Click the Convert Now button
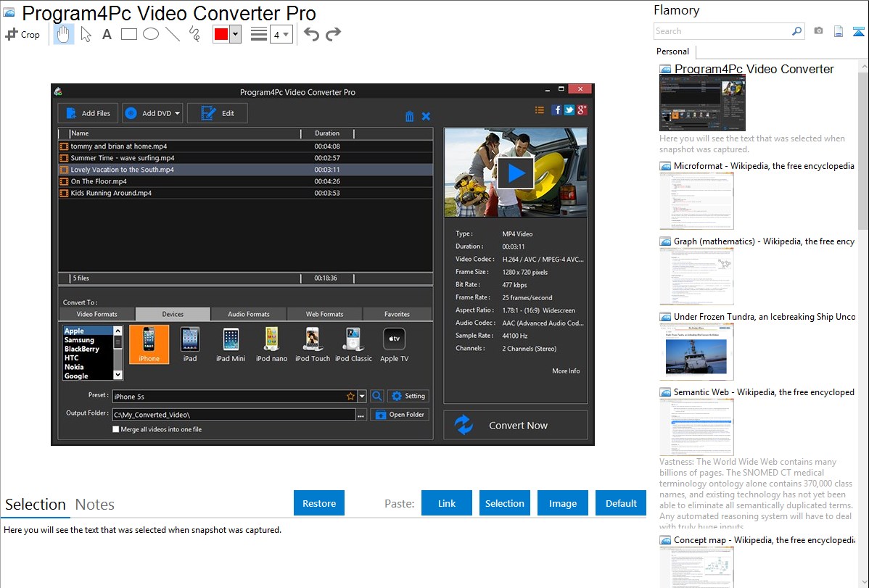 coord(516,425)
